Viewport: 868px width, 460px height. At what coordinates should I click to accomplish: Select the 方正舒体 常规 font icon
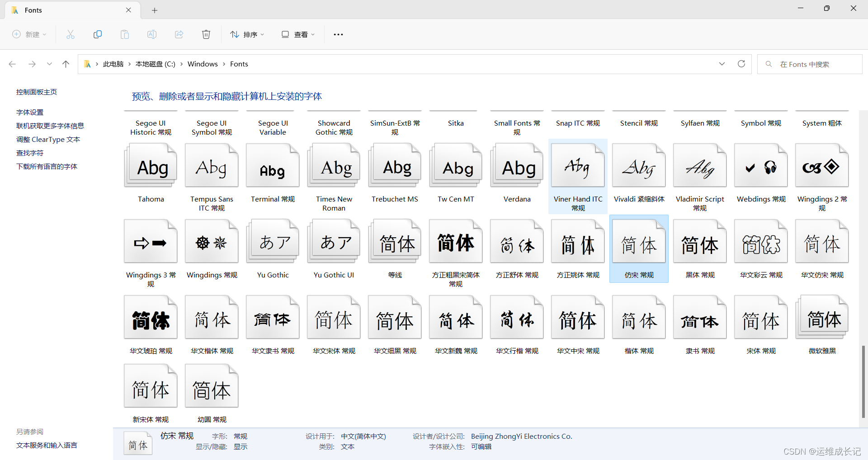click(x=517, y=241)
